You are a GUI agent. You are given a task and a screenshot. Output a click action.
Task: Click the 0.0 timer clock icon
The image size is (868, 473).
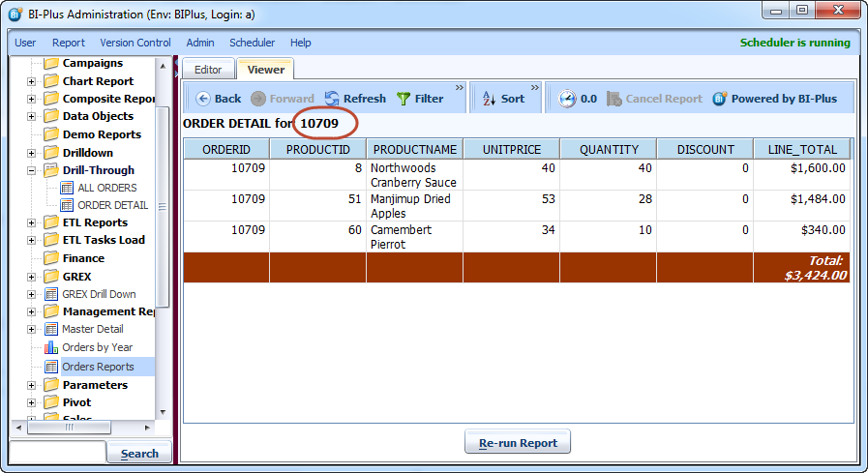coord(566,99)
